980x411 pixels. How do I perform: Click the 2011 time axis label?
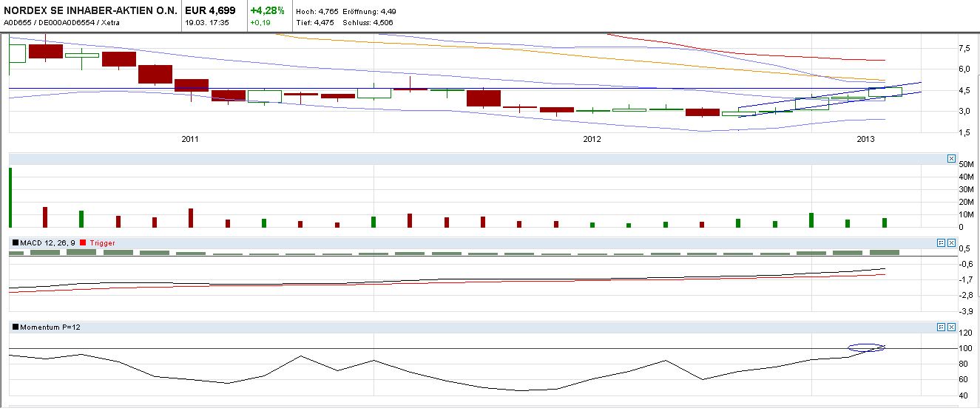click(x=190, y=139)
